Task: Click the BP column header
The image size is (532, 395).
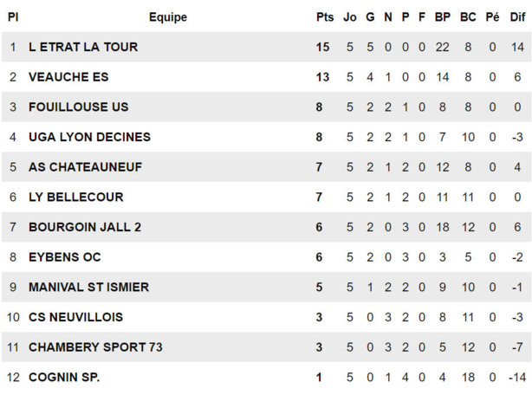Action: [x=442, y=17]
